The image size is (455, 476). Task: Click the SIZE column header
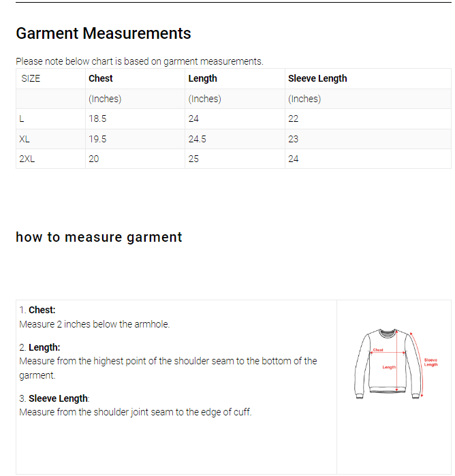point(31,78)
